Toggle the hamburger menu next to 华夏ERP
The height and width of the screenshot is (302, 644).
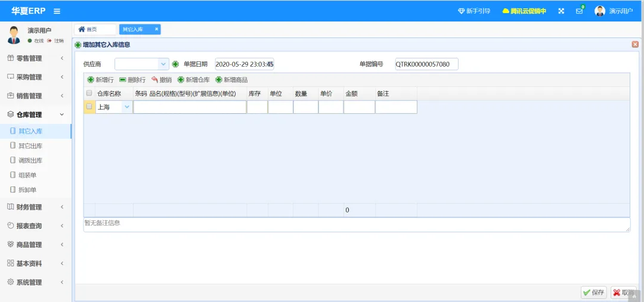point(57,11)
